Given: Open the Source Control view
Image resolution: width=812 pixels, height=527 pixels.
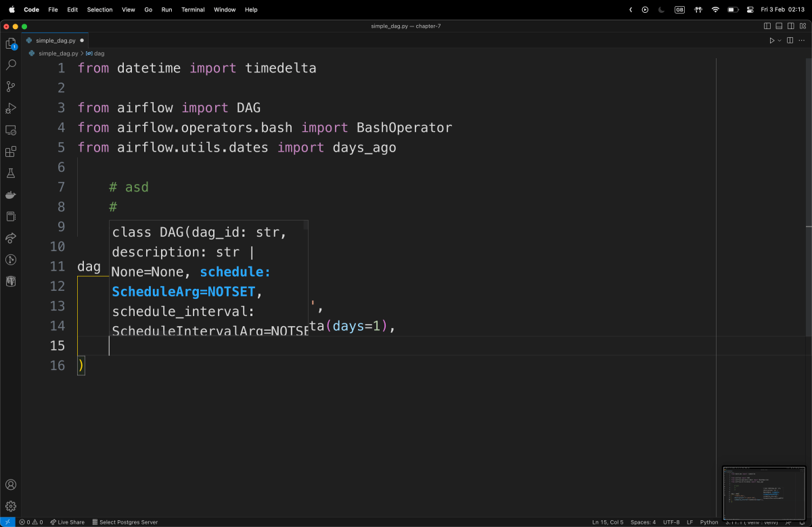Looking at the screenshot, I should point(11,87).
